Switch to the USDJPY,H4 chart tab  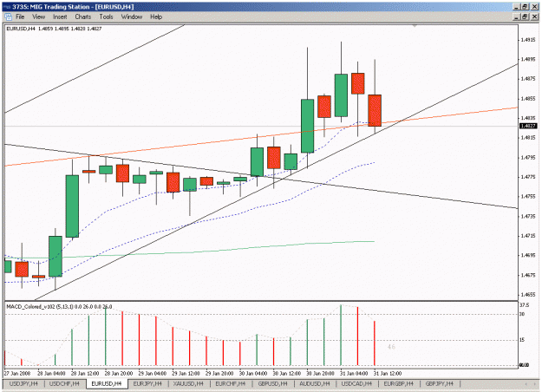(23, 383)
